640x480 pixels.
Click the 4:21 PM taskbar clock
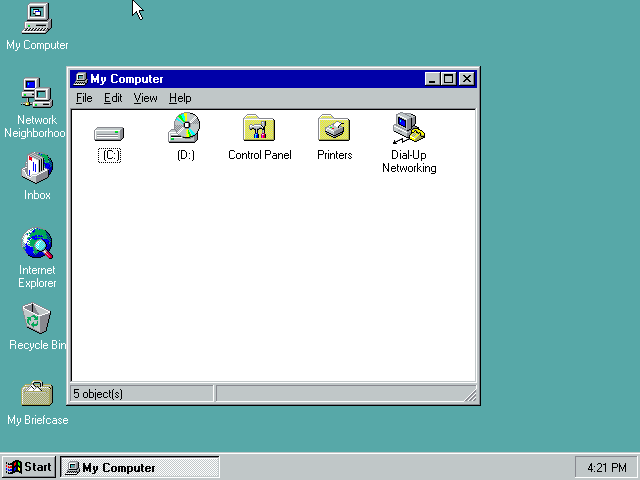click(607, 467)
